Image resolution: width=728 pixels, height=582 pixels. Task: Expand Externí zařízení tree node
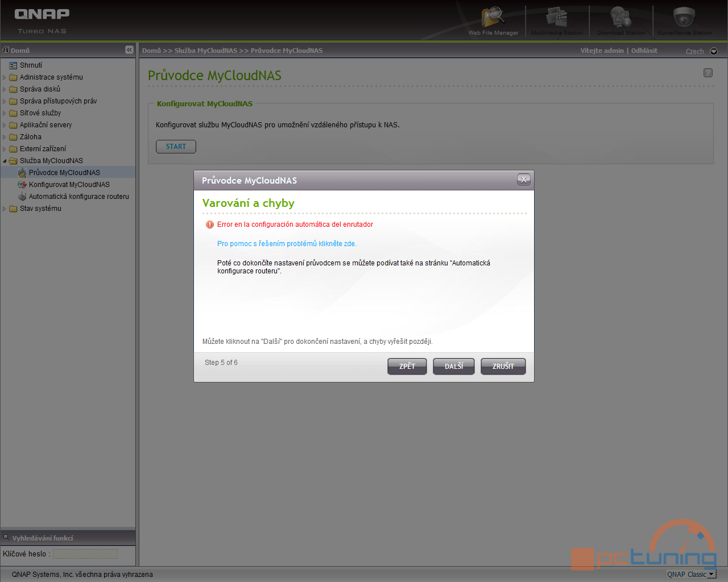pos(5,149)
